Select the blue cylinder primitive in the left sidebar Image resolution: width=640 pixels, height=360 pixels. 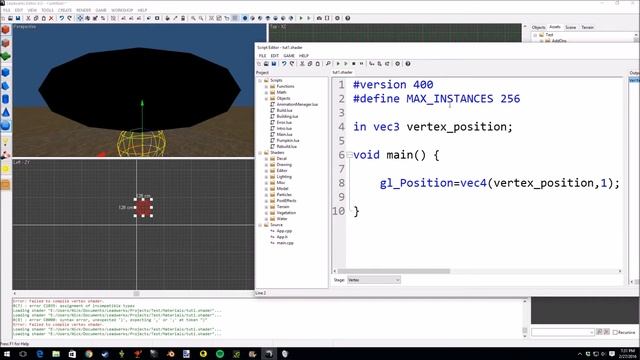pyautogui.click(x=5, y=99)
